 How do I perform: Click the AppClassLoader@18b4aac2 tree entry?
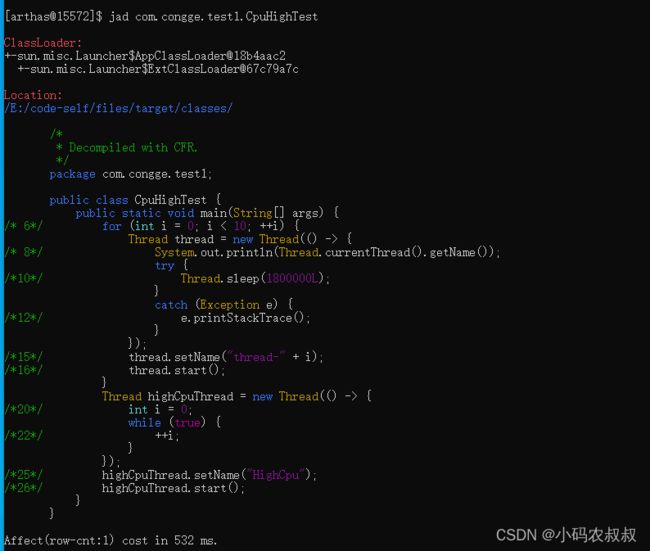point(145,56)
